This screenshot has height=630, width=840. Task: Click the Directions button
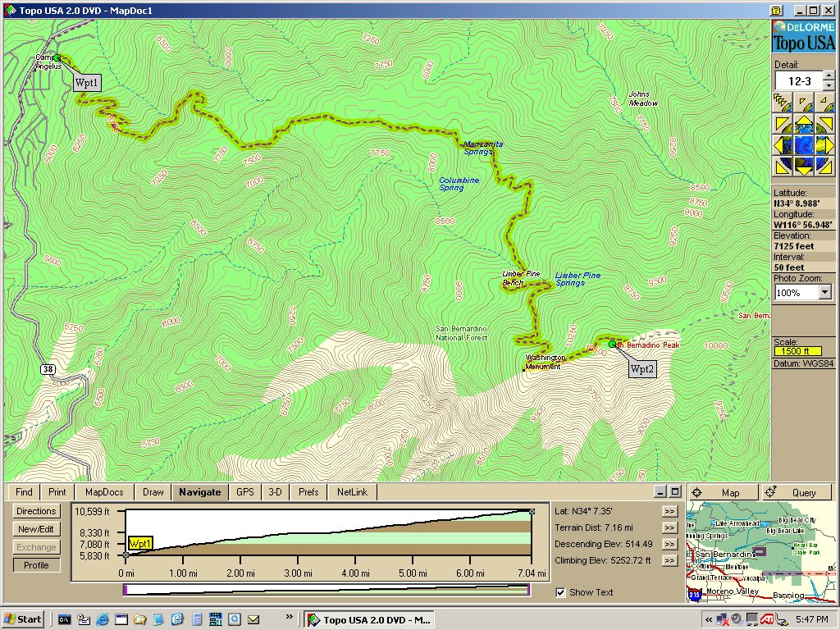pos(36,511)
